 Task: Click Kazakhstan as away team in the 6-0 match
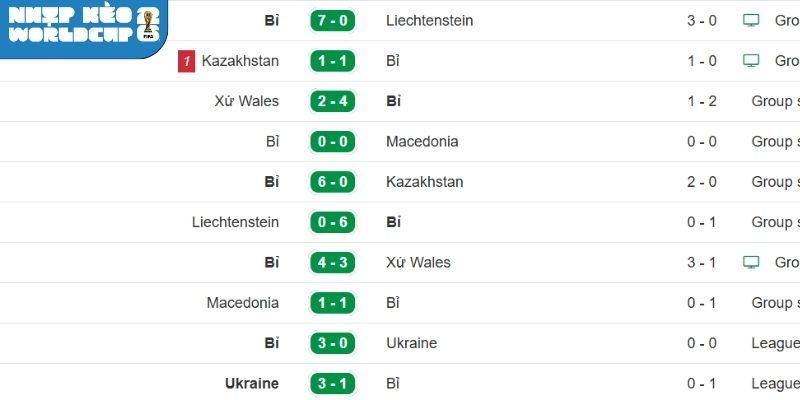coord(424,182)
